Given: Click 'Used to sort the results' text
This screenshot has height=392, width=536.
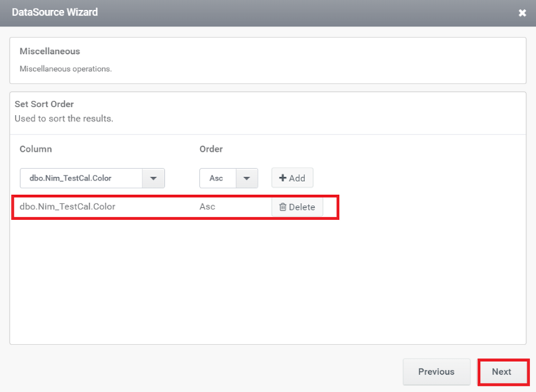Looking at the screenshot, I should point(64,119).
